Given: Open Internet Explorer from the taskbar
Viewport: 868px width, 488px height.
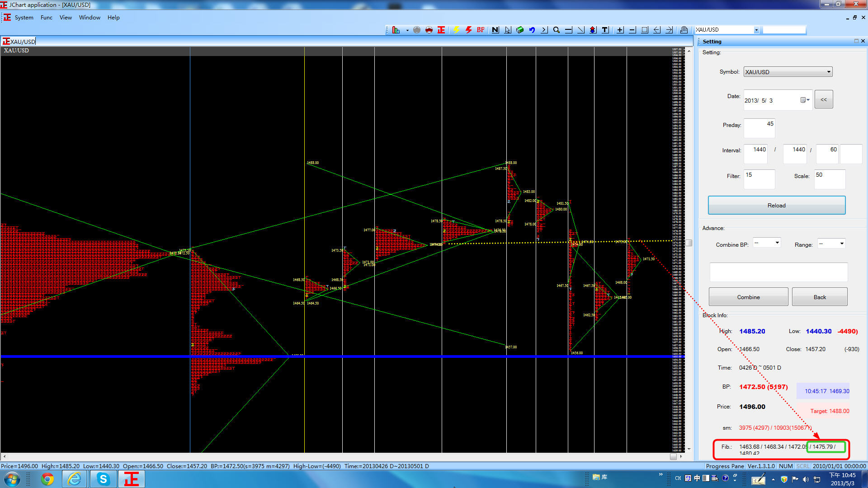Looking at the screenshot, I should click(75, 479).
